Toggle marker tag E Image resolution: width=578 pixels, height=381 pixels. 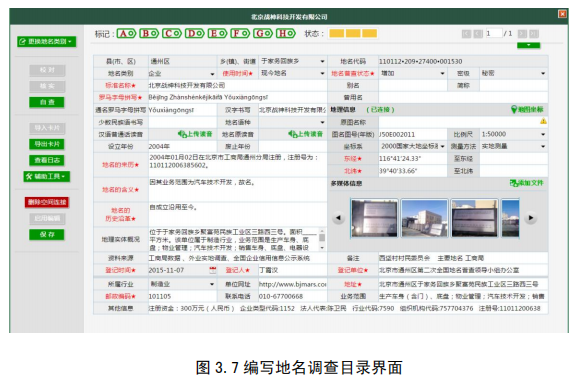(217, 34)
